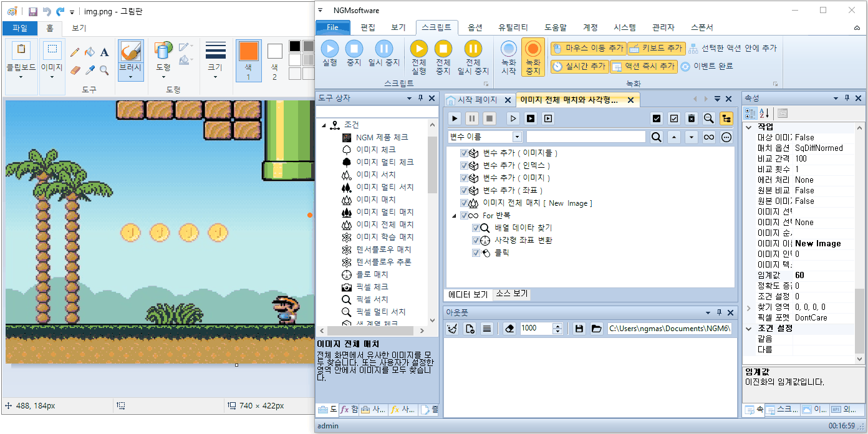Select the orange 색 1 swatch in Paint
This screenshot has width=868, height=434.
(248, 60)
